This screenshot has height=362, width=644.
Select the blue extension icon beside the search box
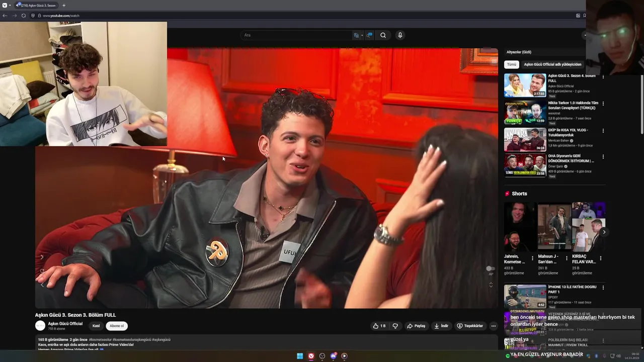pyautogui.click(x=369, y=35)
